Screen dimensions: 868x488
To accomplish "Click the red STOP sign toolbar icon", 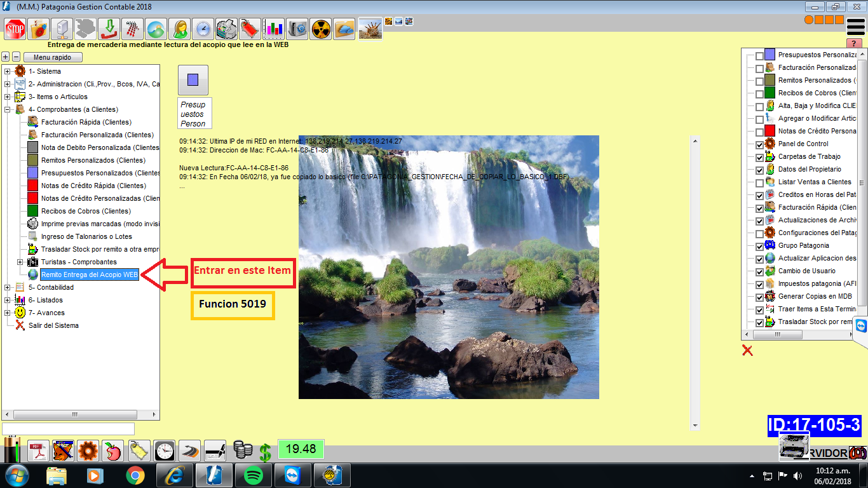I will (x=15, y=29).
